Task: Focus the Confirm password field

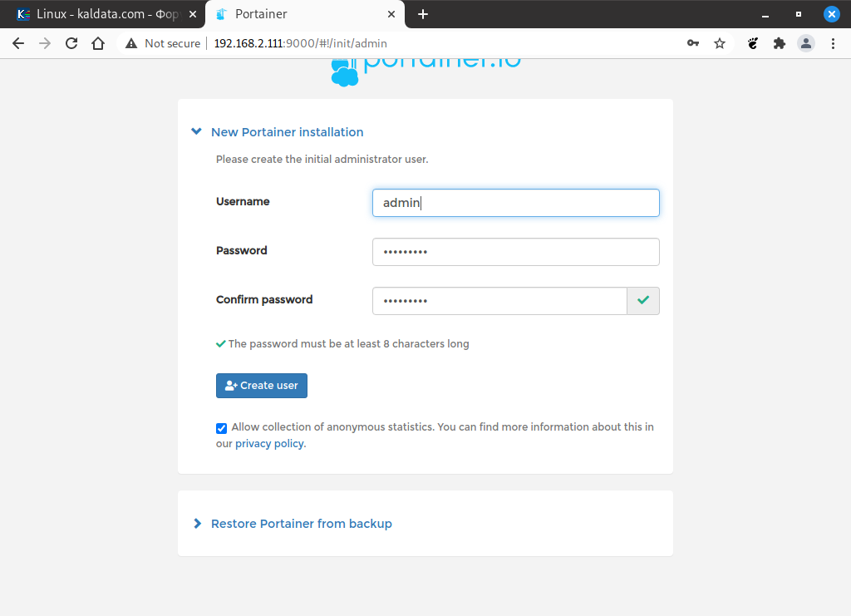Action: 499,301
